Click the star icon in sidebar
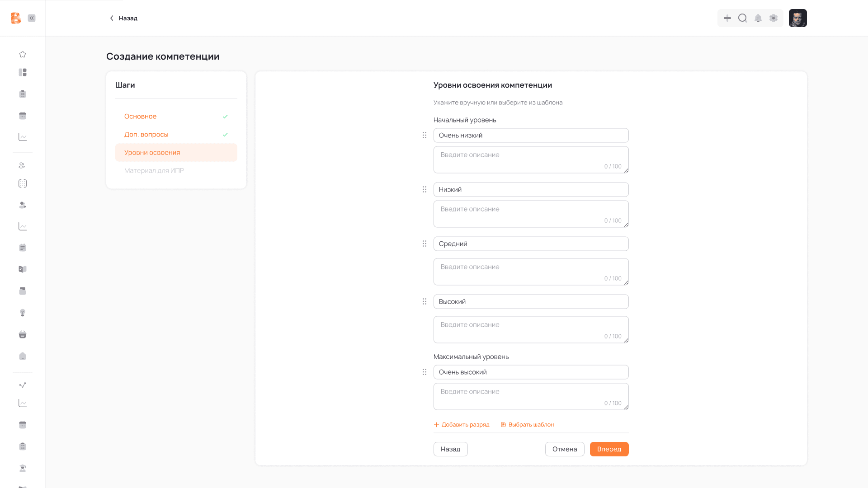This screenshot has height=488, width=868. [x=23, y=54]
